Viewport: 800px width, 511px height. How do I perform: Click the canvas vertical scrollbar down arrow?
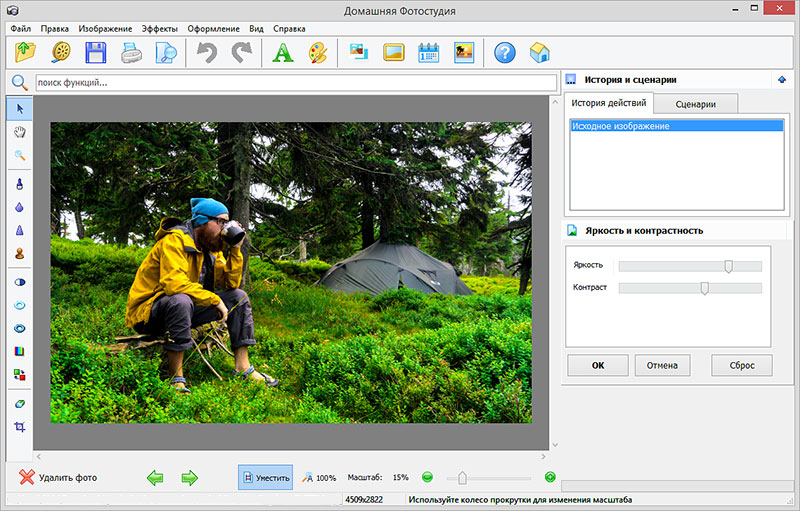(555, 445)
